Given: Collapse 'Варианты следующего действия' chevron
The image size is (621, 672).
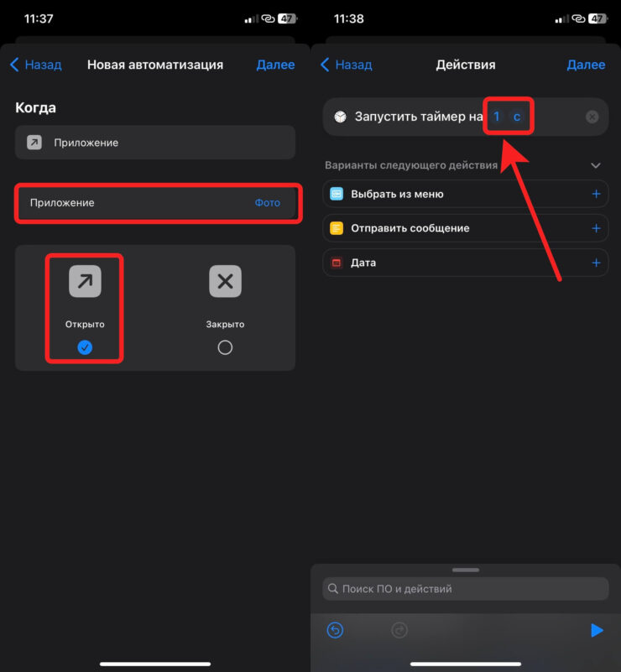Looking at the screenshot, I should tap(596, 165).
